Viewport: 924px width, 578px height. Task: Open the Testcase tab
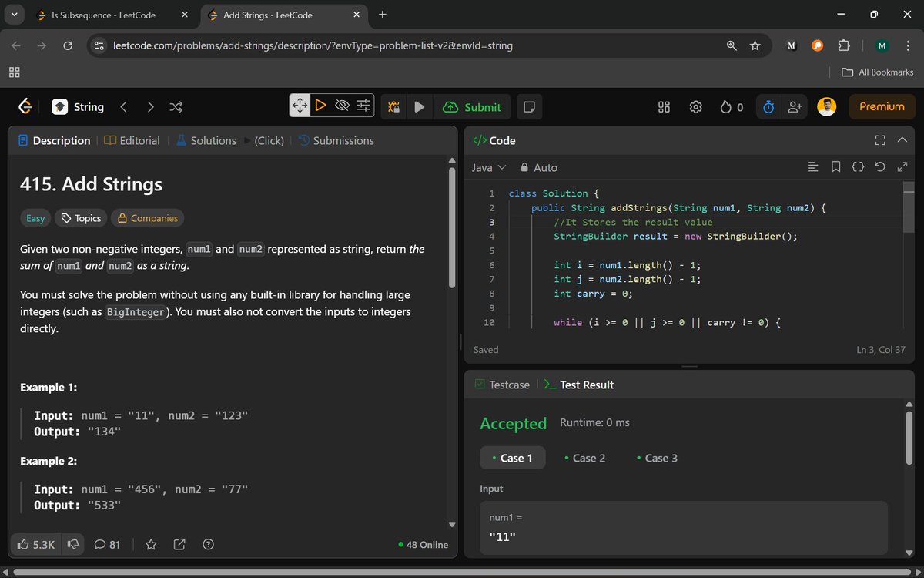point(502,385)
